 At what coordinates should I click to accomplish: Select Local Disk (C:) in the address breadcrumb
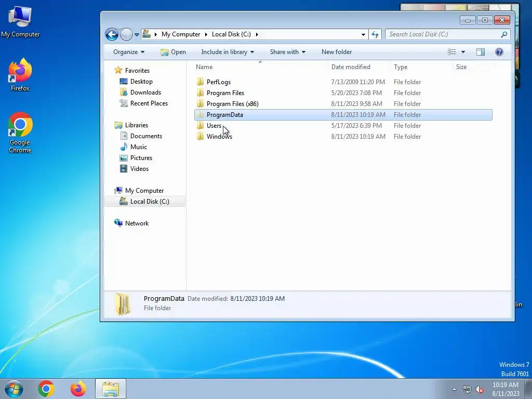[x=231, y=34]
